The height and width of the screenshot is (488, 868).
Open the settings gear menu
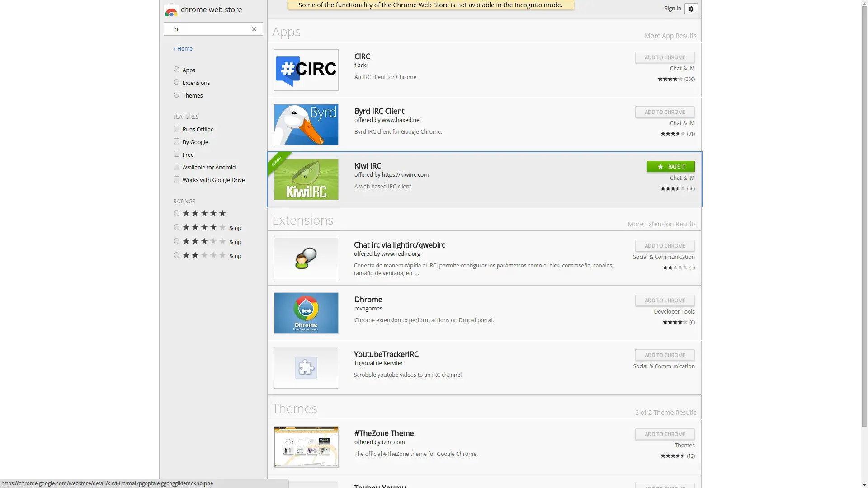pos(691,9)
